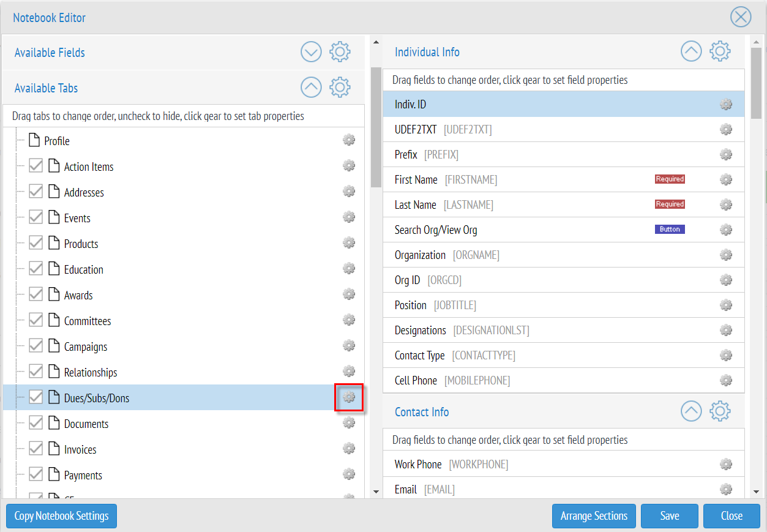This screenshot has height=532, width=767.
Task: Click the Close button at bottom
Action: [731, 515]
